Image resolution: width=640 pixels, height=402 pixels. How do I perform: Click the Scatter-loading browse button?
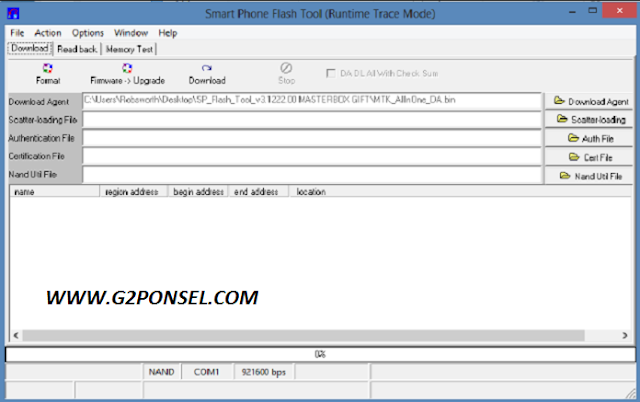point(589,120)
